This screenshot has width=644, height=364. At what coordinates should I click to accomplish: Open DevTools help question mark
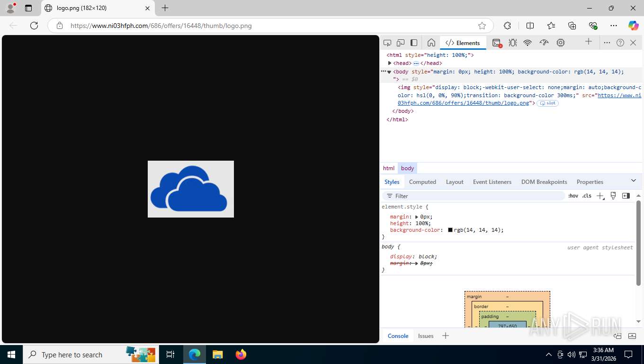pyautogui.click(x=620, y=43)
